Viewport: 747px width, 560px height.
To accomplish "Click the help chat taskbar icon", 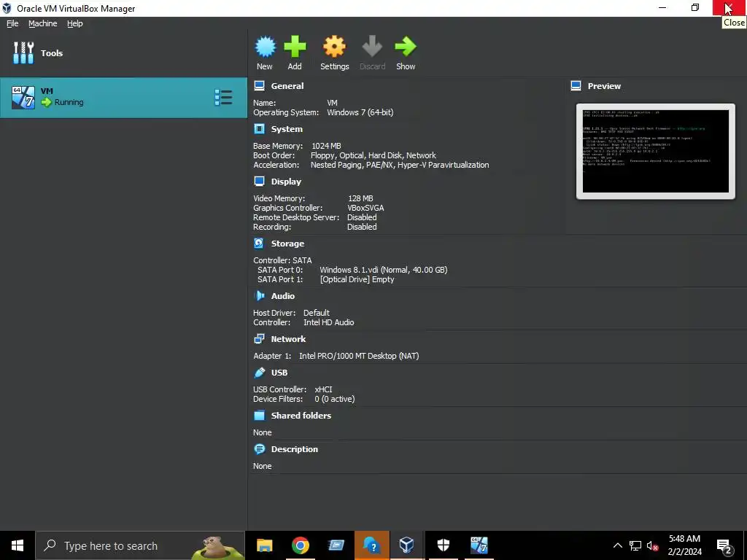I will [x=371, y=545].
